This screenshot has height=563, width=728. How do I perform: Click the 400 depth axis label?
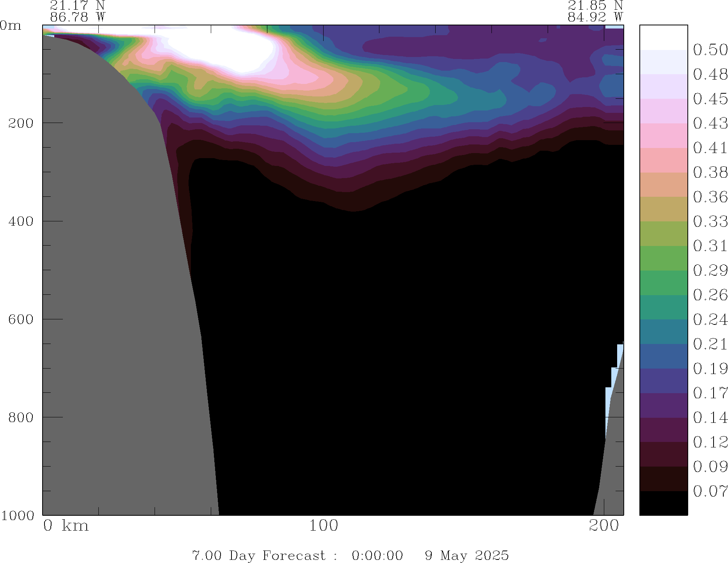tap(21, 221)
